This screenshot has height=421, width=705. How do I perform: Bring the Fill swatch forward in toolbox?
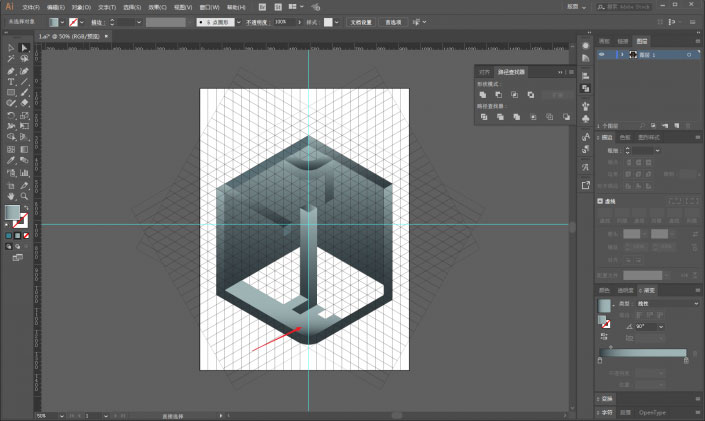point(13,212)
